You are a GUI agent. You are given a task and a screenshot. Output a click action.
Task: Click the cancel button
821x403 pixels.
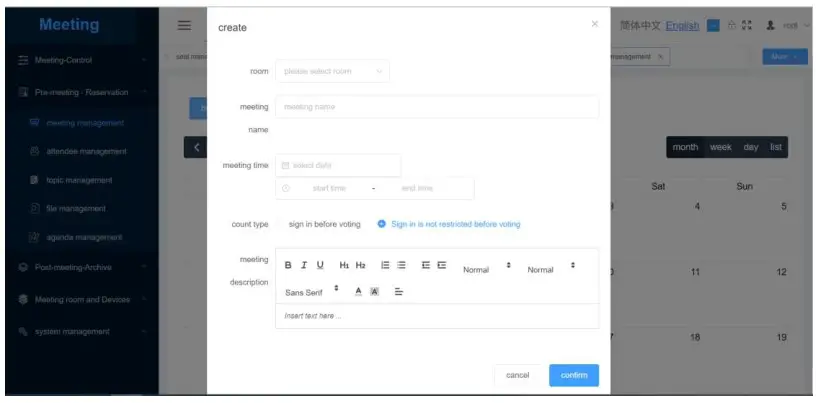coord(517,375)
